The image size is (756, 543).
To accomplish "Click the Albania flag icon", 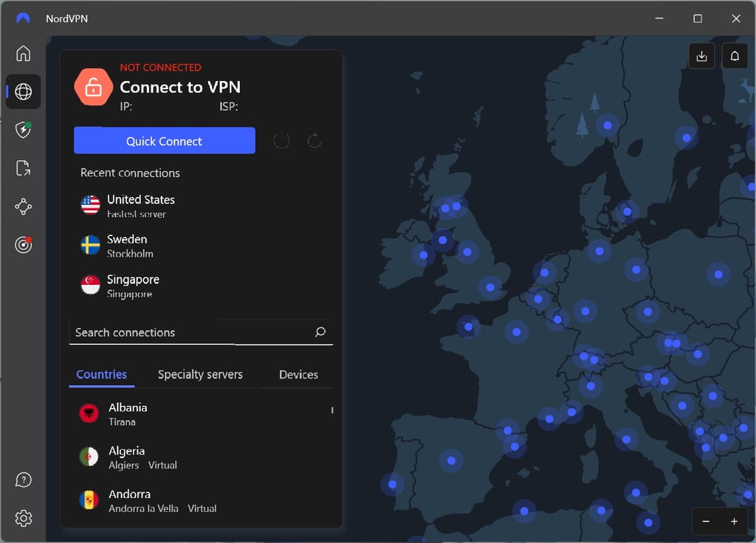I will [x=89, y=413].
